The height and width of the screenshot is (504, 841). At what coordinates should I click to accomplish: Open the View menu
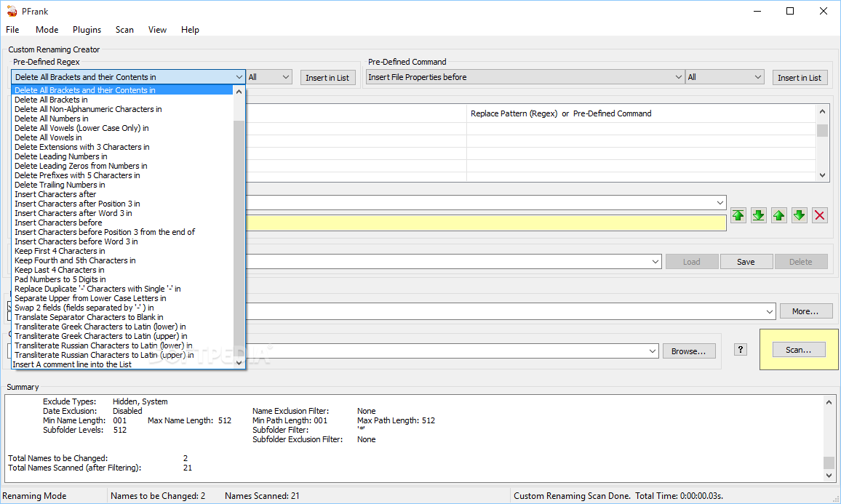pos(157,30)
